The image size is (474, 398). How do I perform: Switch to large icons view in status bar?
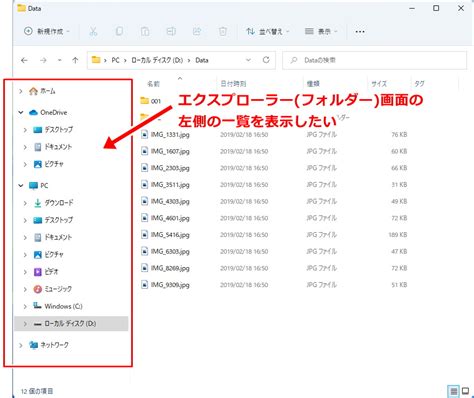coord(465,391)
